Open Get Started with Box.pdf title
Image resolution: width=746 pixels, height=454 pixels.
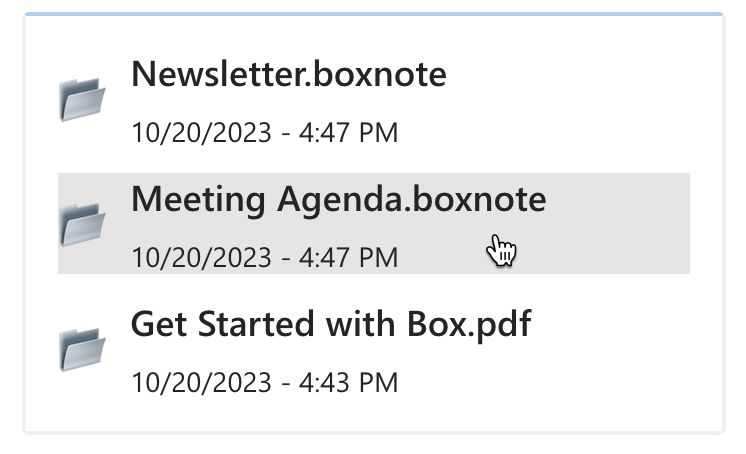pyautogui.click(x=330, y=324)
